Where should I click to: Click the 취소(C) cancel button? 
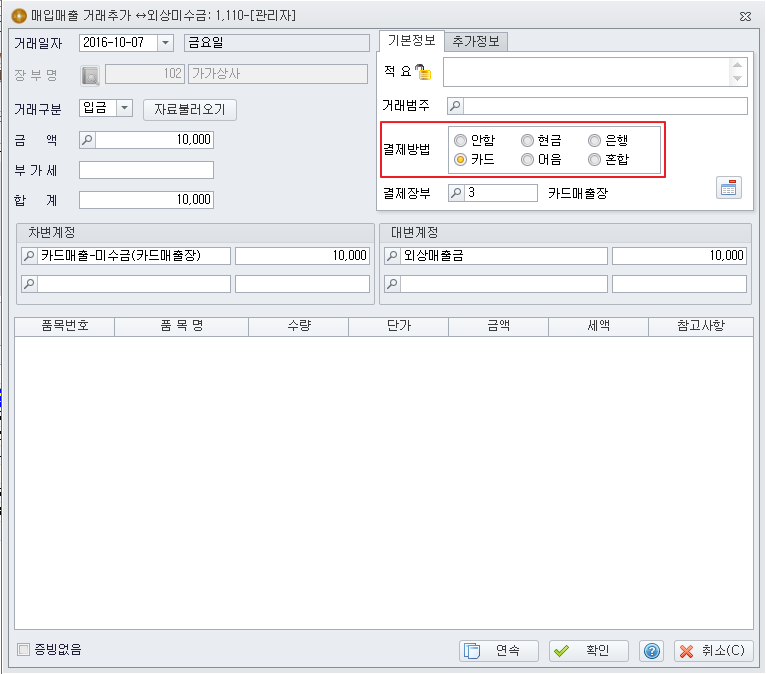click(714, 651)
